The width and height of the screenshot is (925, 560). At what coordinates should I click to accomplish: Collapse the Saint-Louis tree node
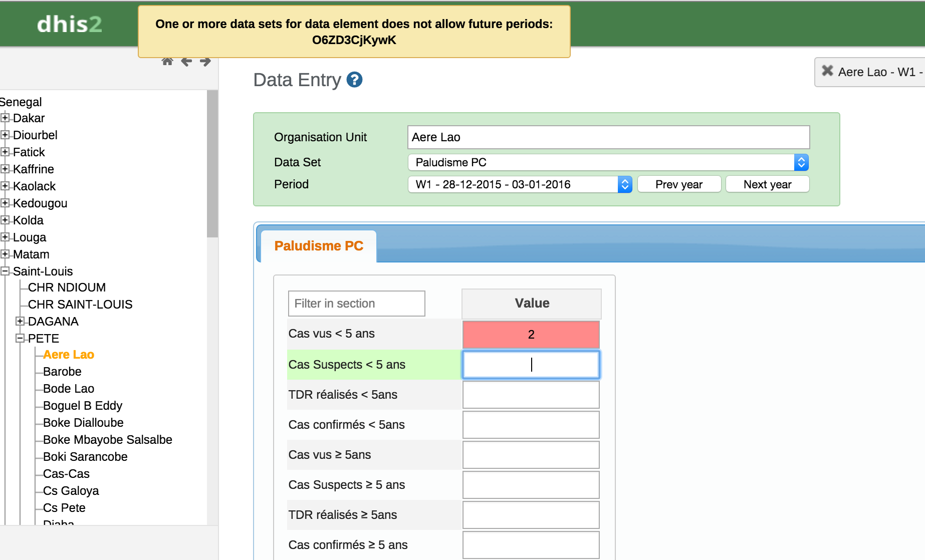5,271
